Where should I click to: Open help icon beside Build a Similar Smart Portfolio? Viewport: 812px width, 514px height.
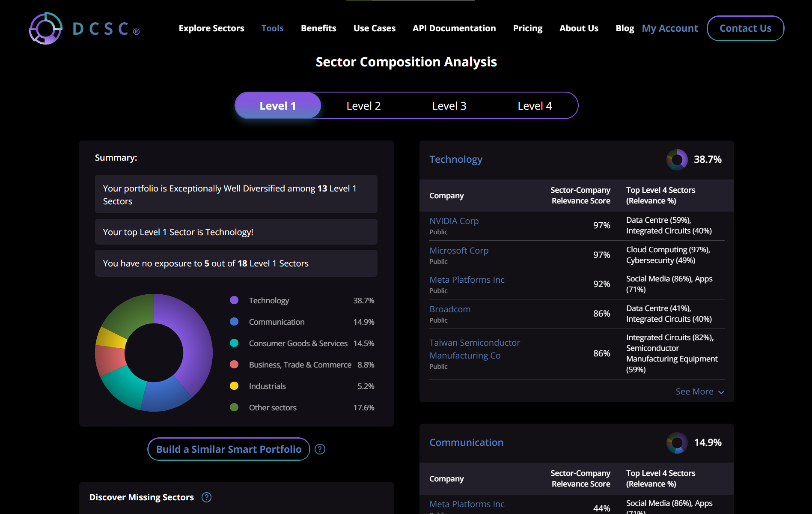pos(320,449)
